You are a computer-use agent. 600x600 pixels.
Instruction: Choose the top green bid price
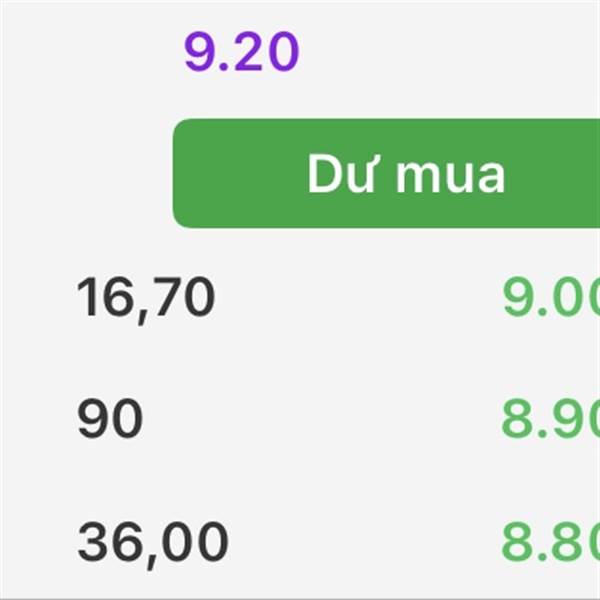(551, 297)
